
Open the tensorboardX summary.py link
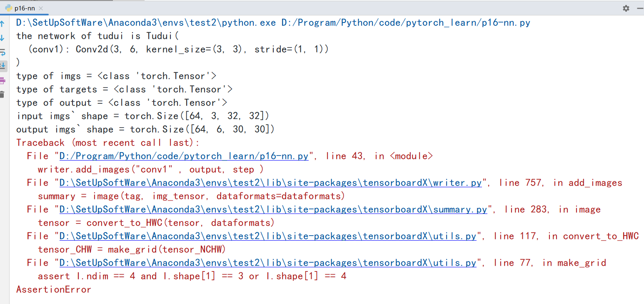pyautogui.click(x=273, y=210)
